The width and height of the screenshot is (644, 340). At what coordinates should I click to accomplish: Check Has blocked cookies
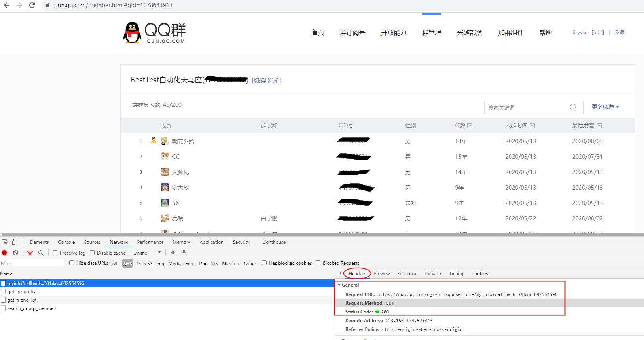pos(264,263)
